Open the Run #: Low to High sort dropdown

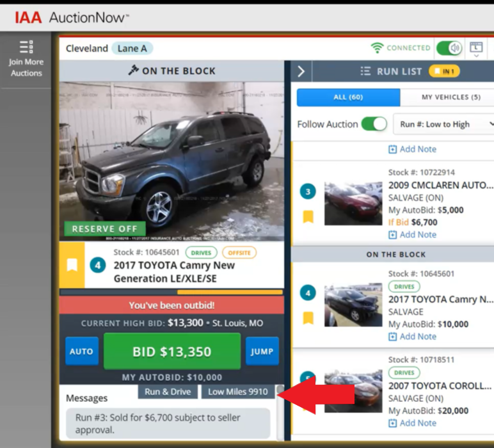point(443,124)
